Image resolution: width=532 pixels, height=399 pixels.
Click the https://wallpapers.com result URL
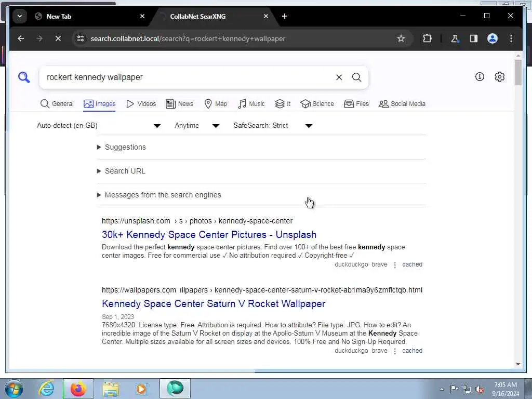[x=262, y=290]
